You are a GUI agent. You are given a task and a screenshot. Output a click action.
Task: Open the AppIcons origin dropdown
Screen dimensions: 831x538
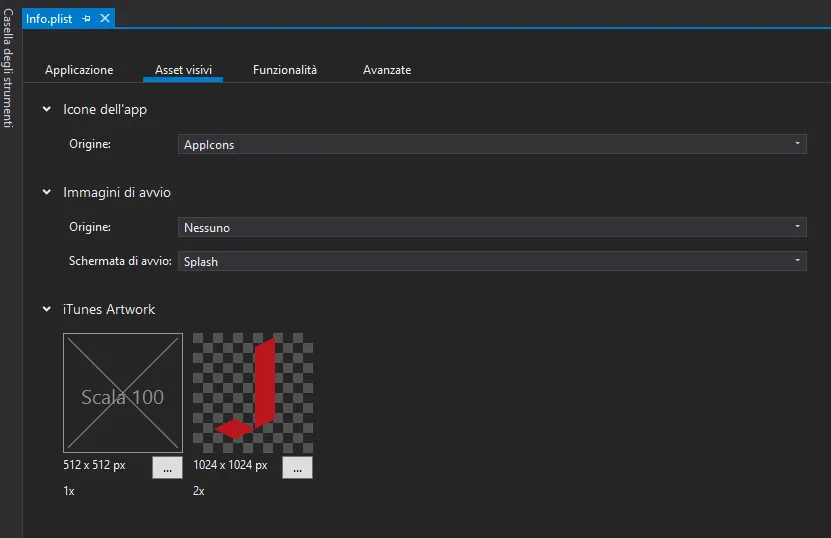point(492,144)
